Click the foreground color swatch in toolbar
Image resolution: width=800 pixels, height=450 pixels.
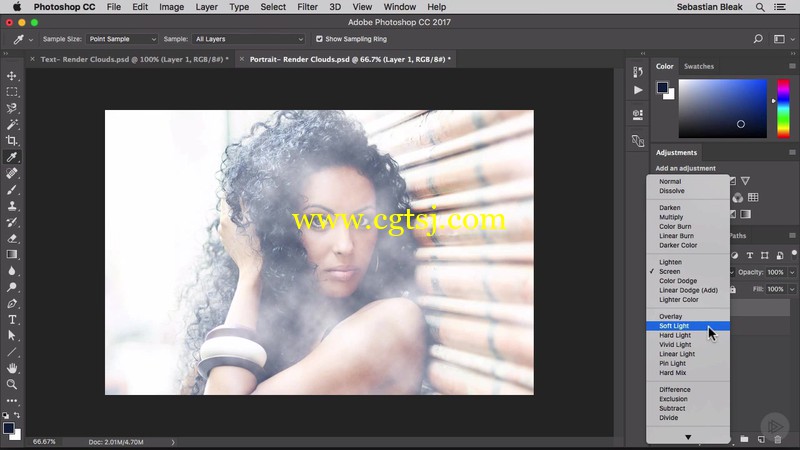pyautogui.click(x=8, y=428)
